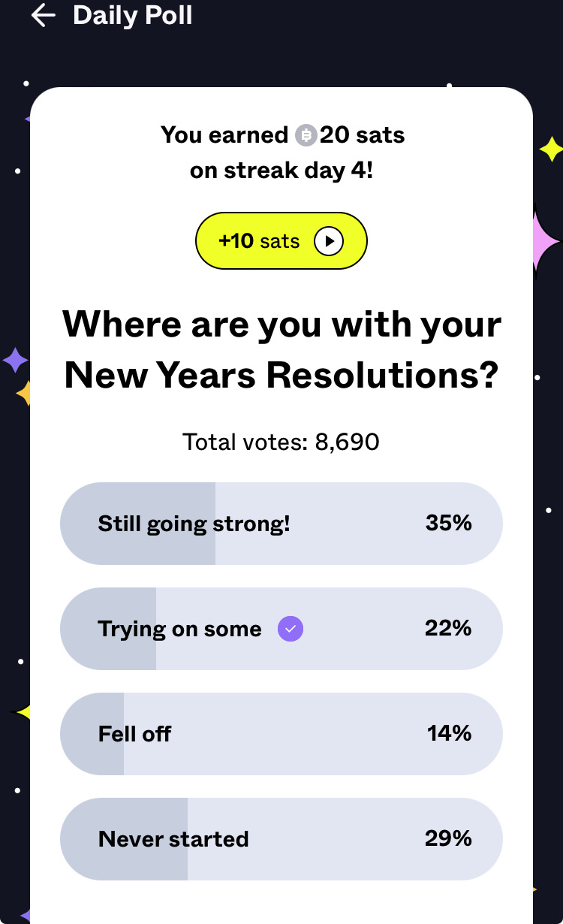The height and width of the screenshot is (924, 563).
Task: Click the 35% result value
Action: tap(448, 523)
